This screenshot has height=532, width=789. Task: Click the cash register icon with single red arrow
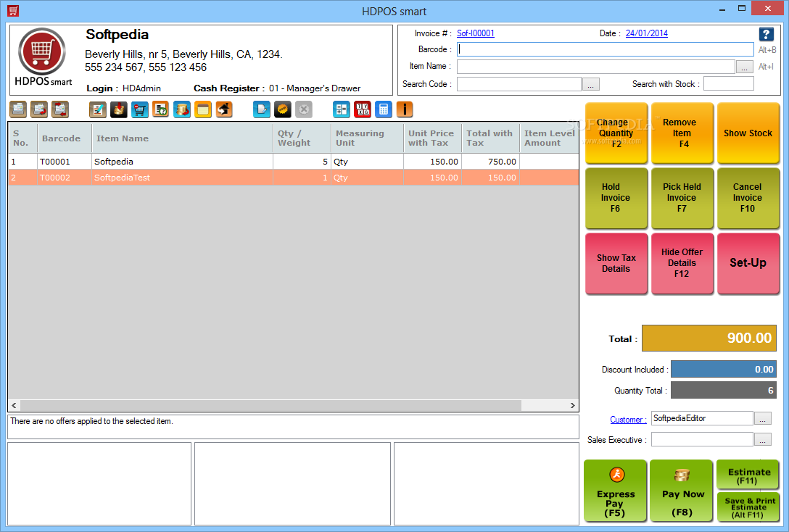click(39, 109)
